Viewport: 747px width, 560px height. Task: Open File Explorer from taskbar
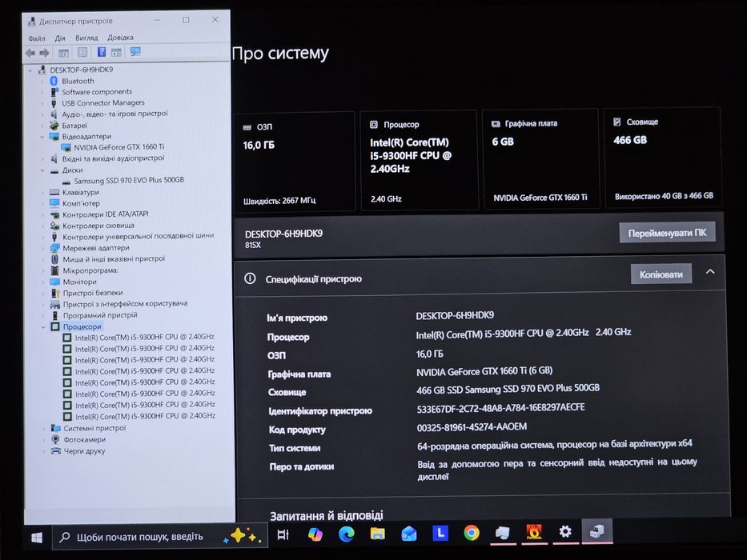click(x=378, y=534)
